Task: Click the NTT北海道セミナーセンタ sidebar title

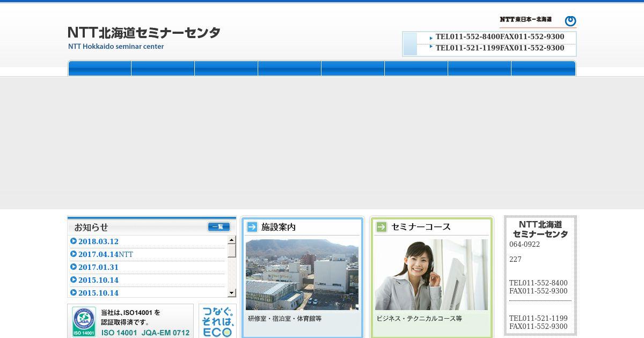Action: coord(540,229)
